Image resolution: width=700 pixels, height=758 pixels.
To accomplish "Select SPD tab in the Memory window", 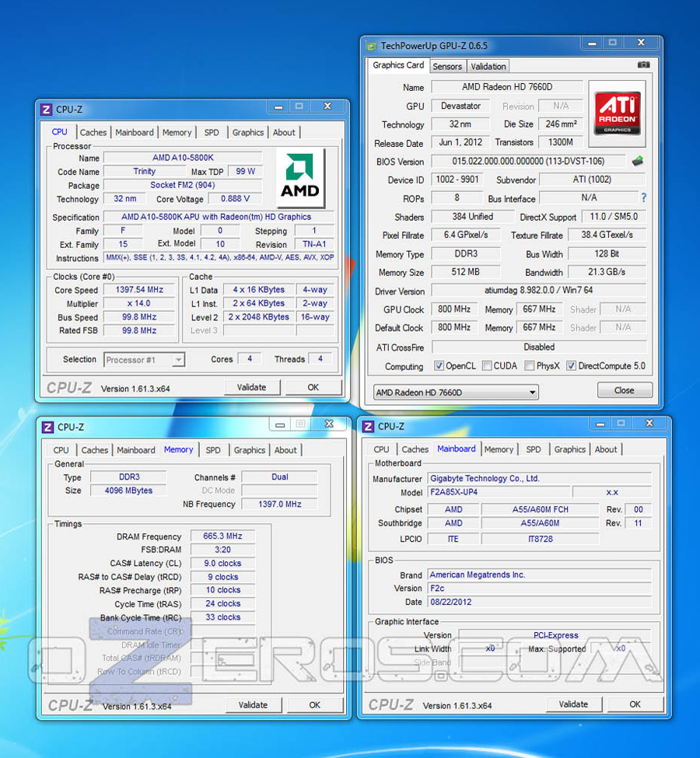I will coord(213,450).
